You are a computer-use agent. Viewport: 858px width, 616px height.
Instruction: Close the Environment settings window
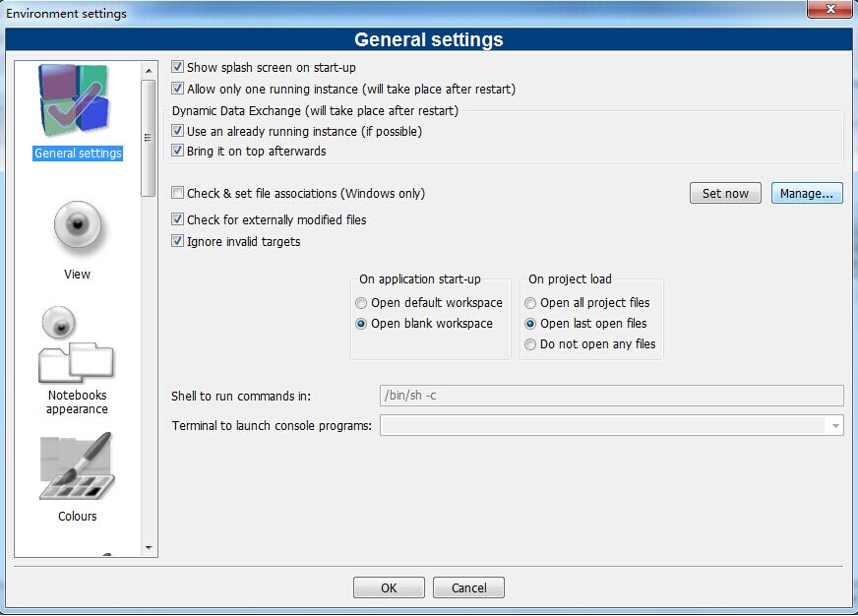(x=829, y=10)
